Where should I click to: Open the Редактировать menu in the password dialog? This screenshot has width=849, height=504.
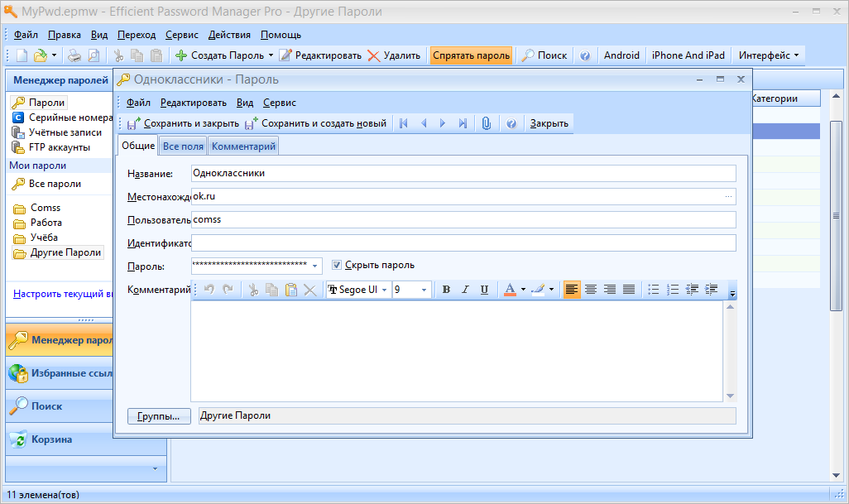click(194, 103)
